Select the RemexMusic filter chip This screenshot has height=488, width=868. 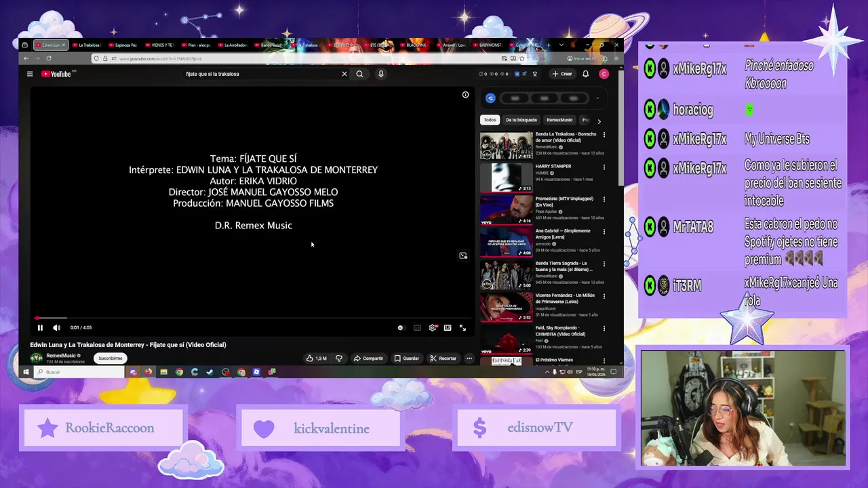[x=559, y=120]
